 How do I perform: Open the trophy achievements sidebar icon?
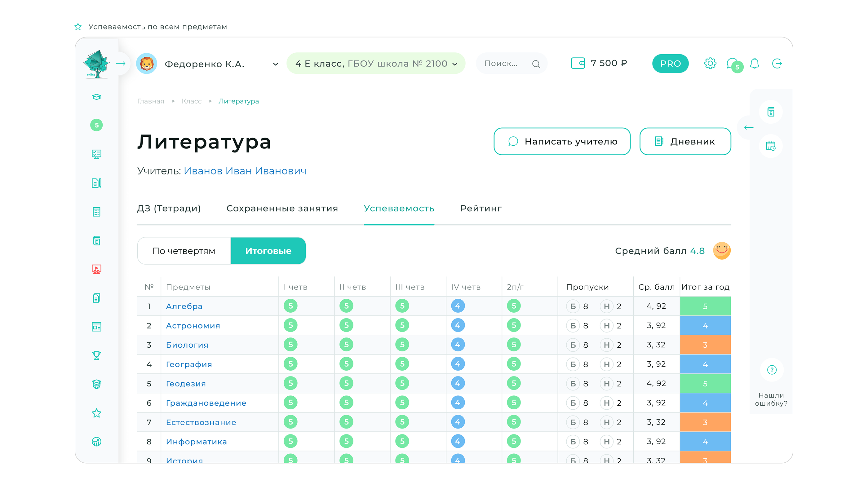click(96, 355)
